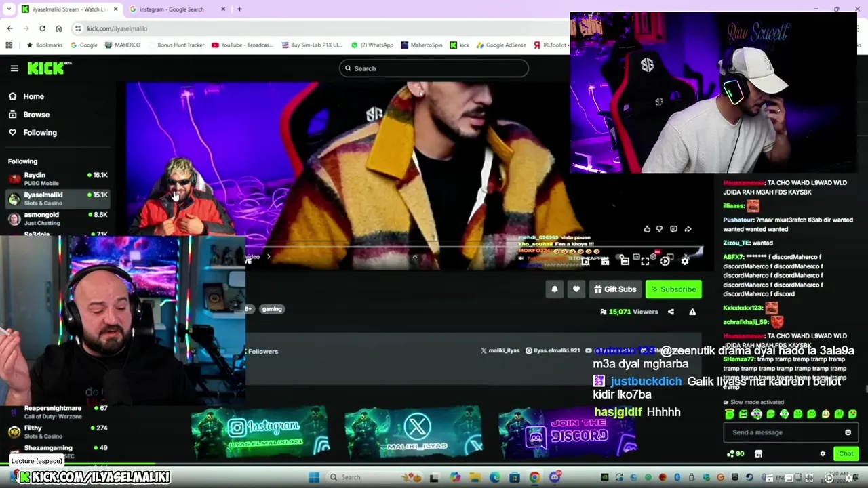
Task: Open Chrome from the taskbar
Action: (x=534, y=477)
